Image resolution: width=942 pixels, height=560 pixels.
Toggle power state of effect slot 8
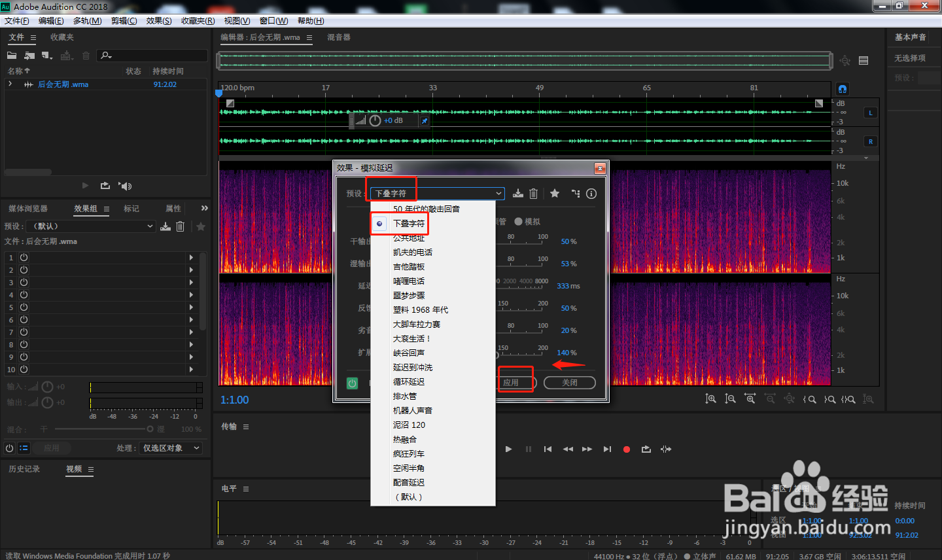tap(24, 345)
